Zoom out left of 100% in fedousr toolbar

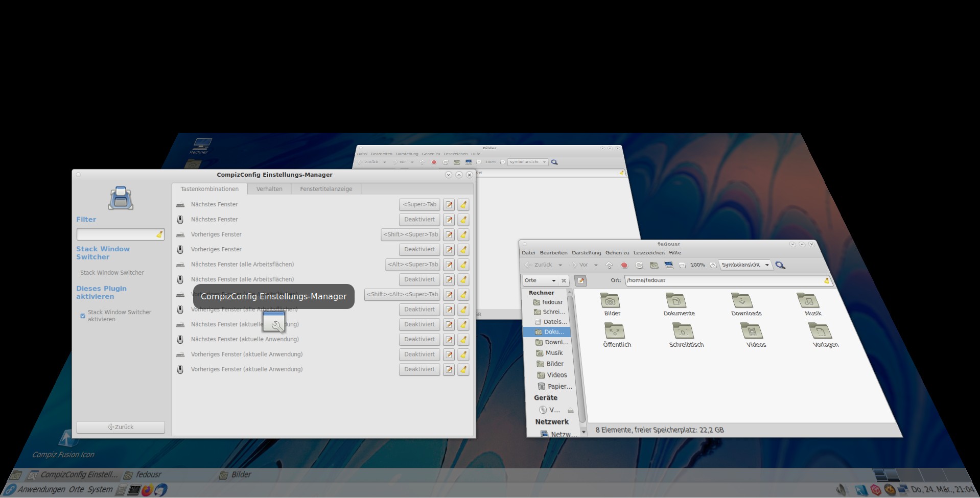(682, 265)
